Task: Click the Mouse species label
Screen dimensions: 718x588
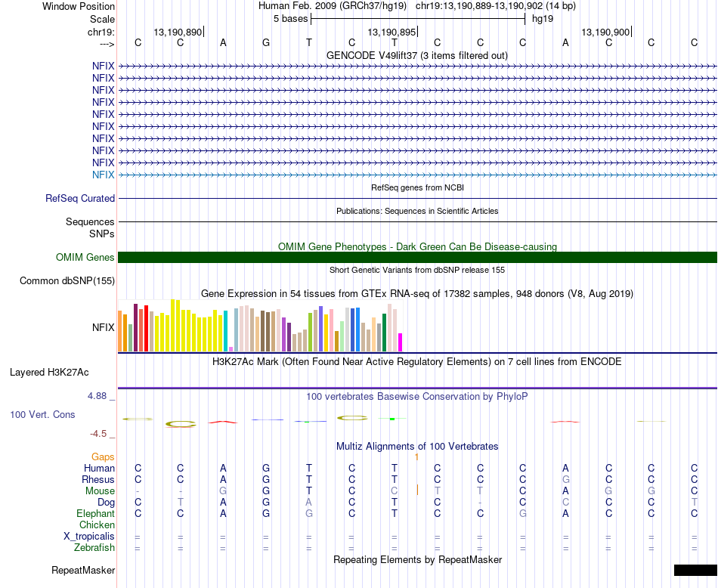Action: [x=100, y=491]
